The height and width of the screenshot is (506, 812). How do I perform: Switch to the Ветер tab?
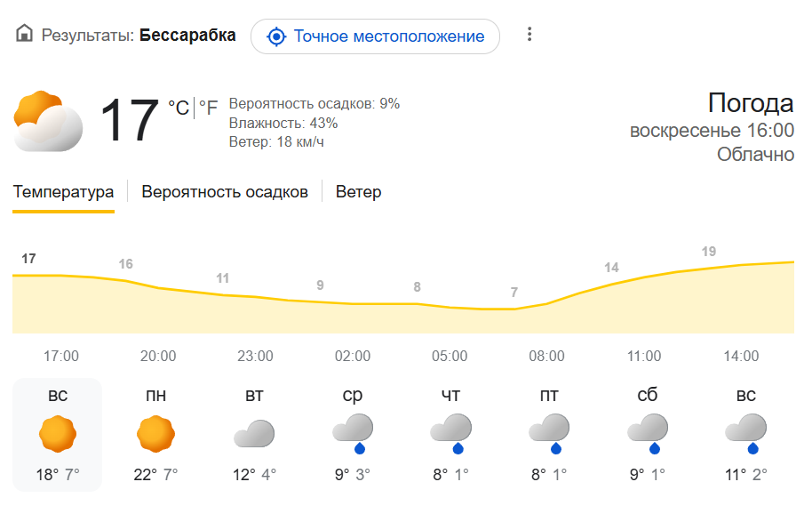point(358,192)
